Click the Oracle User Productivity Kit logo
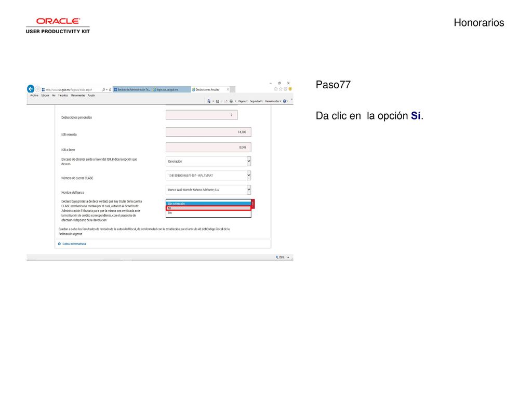Image resolution: width=532 pixels, height=399 pixels. pos(58,26)
